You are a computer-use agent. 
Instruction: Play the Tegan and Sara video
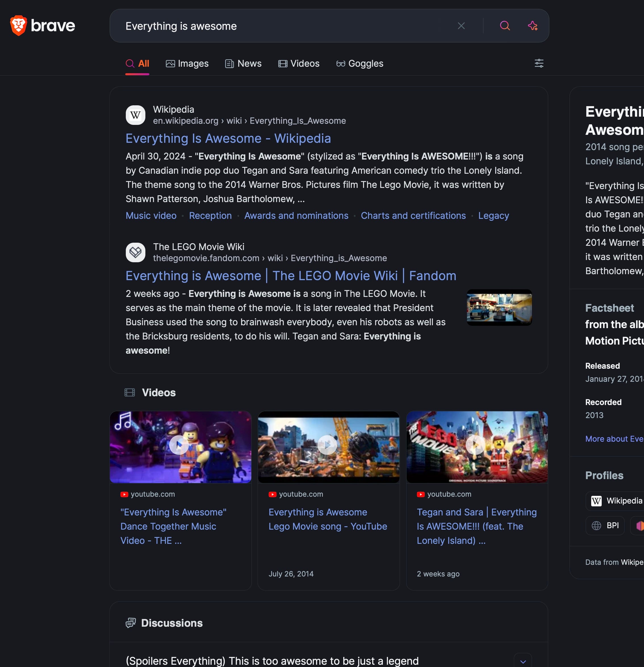(x=475, y=445)
